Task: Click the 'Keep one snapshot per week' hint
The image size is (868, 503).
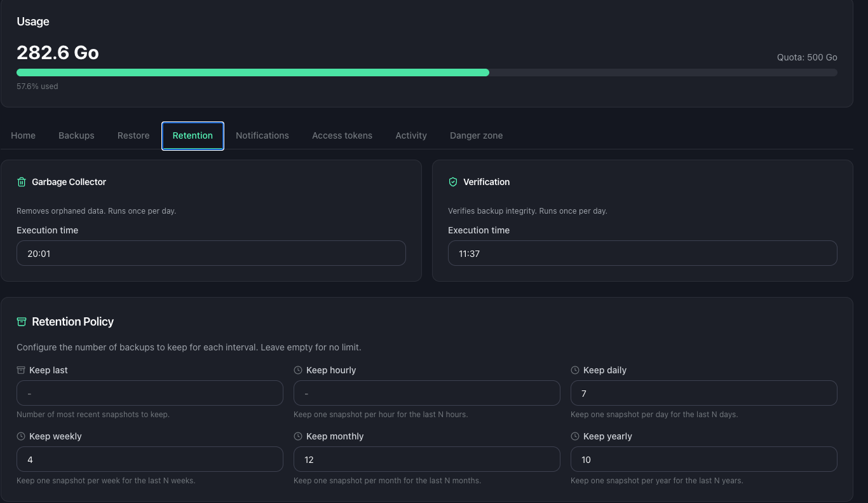Action: [106, 481]
